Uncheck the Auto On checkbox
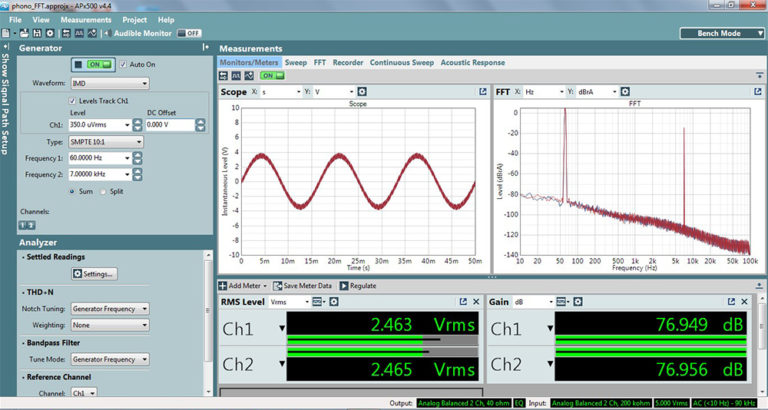The width and height of the screenshot is (768, 410). click(124, 64)
